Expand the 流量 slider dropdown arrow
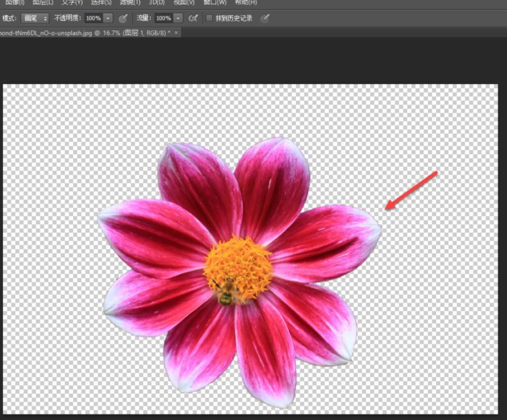 coord(178,18)
